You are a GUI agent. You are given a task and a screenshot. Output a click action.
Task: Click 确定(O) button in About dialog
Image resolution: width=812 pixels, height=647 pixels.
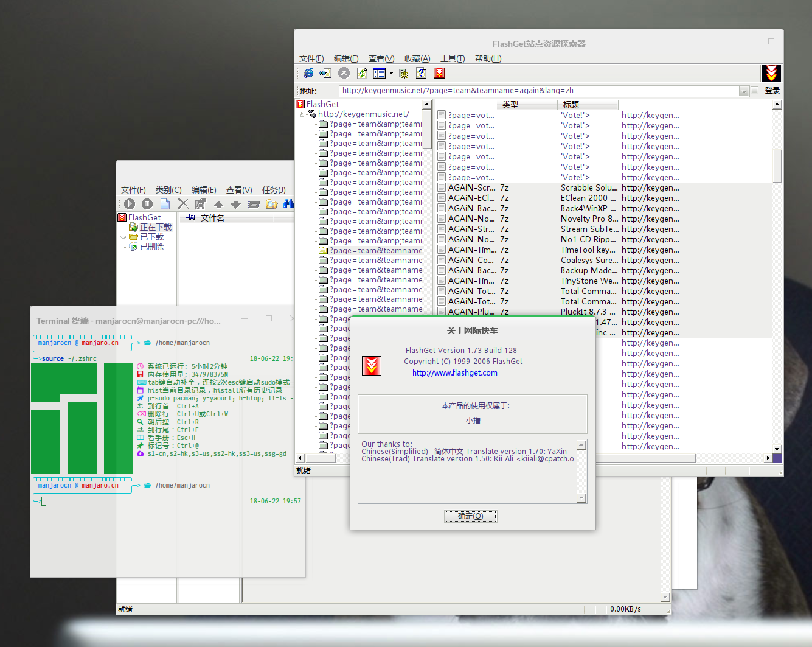pos(471,516)
